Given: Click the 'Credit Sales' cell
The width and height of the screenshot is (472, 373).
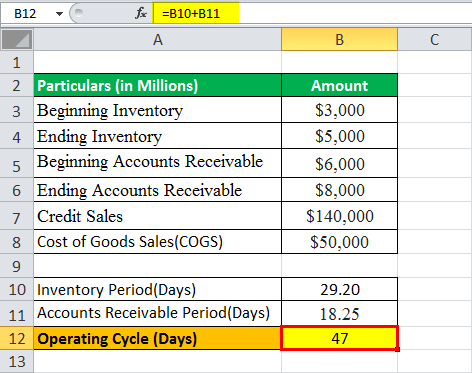Looking at the screenshot, I should pyautogui.click(x=158, y=216).
